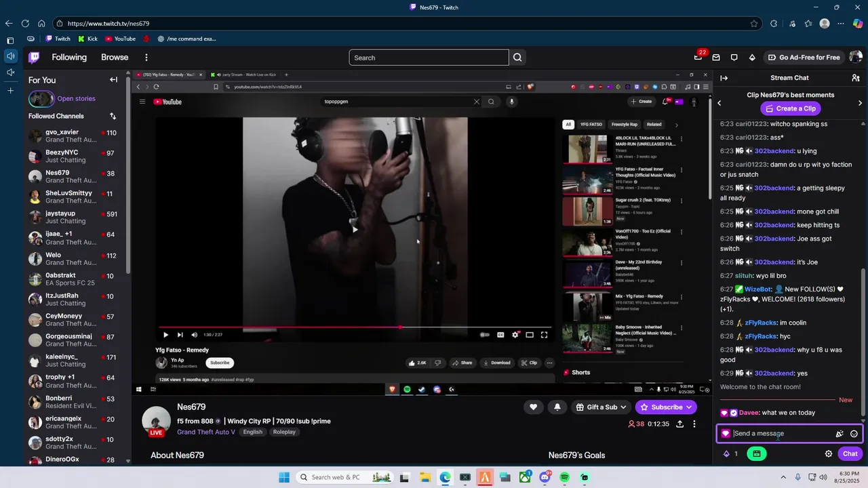Open the Twitch bookmark
Image resolution: width=868 pixels, height=488 pixels.
(x=58, y=39)
